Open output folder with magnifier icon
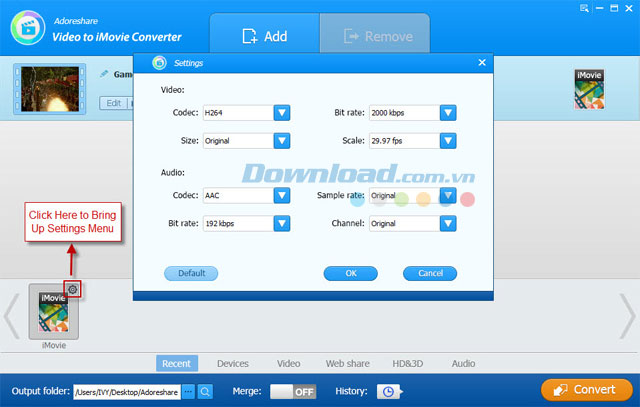640x407 pixels. (x=205, y=392)
